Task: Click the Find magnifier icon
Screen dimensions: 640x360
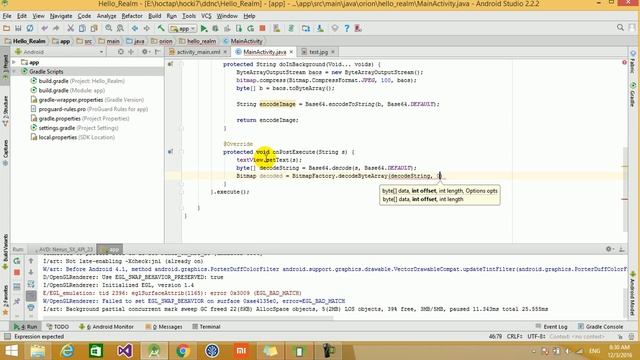Action: click(x=109, y=28)
